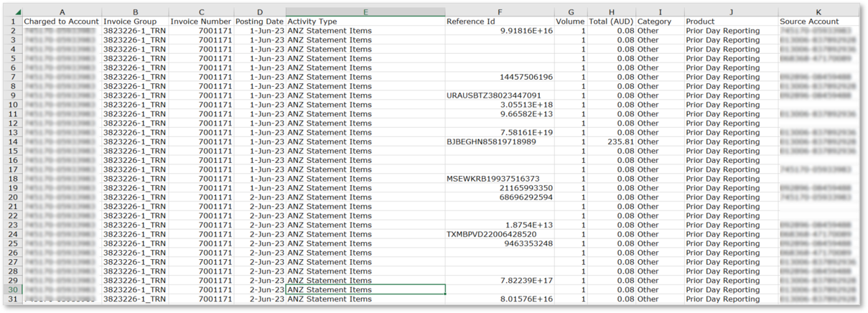Select column G header
The image size is (868, 313).
(571, 12)
